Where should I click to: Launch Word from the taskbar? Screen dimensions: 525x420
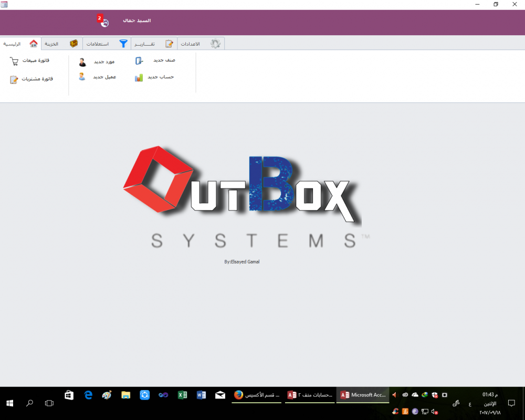coord(201,395)
